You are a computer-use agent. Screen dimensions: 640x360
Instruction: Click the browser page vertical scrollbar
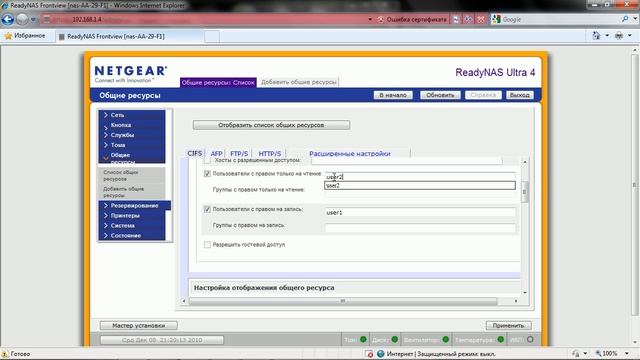(x=635, y=184)
